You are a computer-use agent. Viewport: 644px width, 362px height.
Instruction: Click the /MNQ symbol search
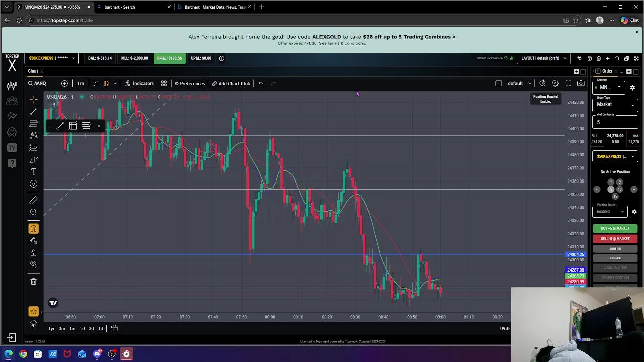pos(37,83)
